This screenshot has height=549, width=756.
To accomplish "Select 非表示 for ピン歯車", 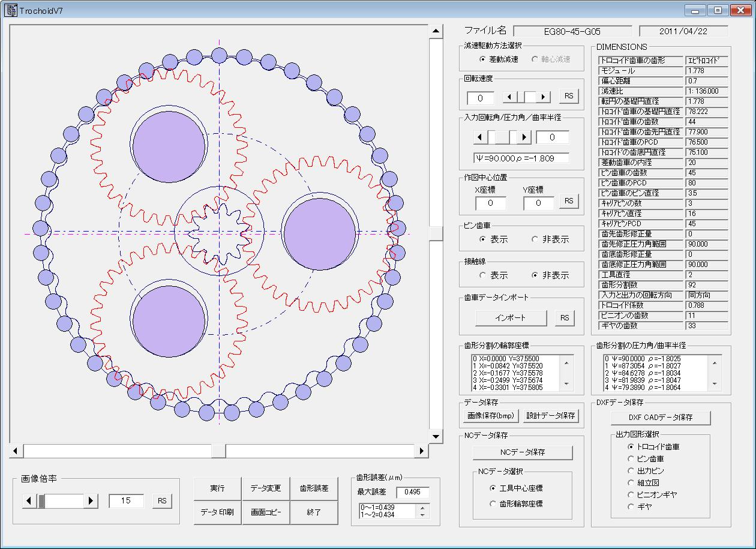I will (535, 239).
